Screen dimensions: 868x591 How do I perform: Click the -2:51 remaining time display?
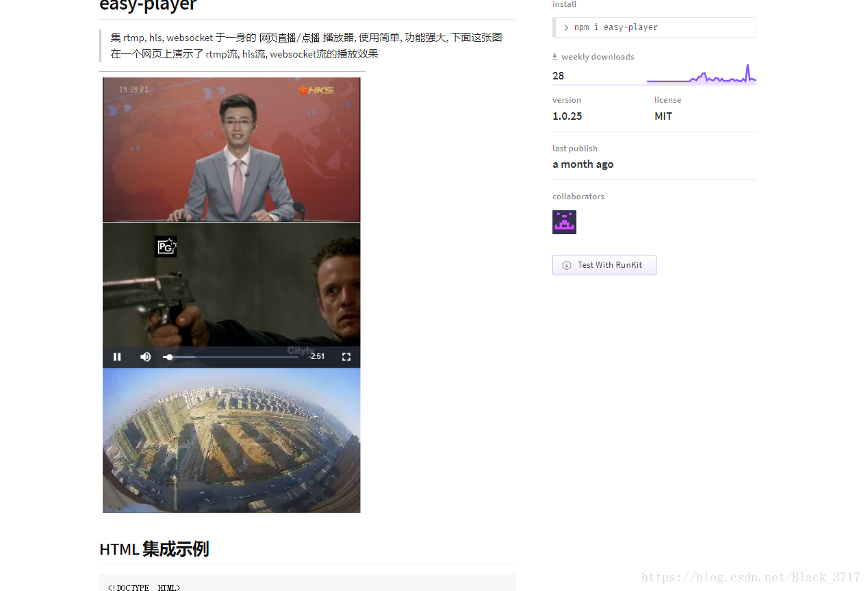[x=316, y=356]
